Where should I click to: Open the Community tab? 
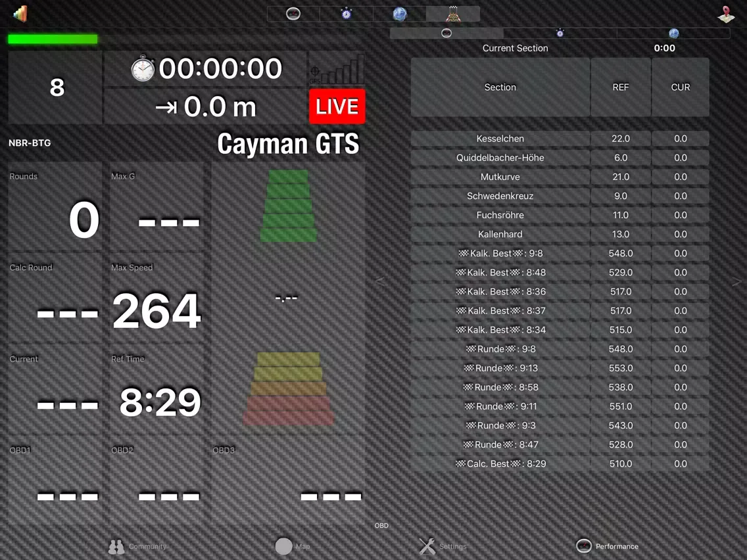(137, 546)
